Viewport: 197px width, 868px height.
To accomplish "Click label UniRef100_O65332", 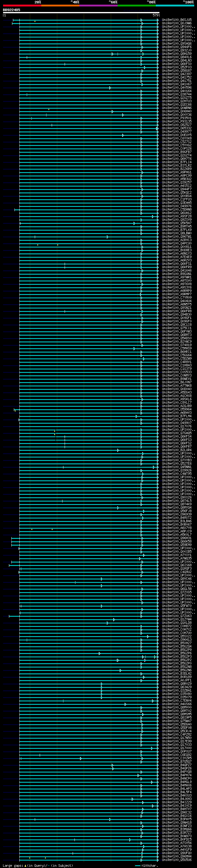I will pyautogui.click(x=177, y=128).
